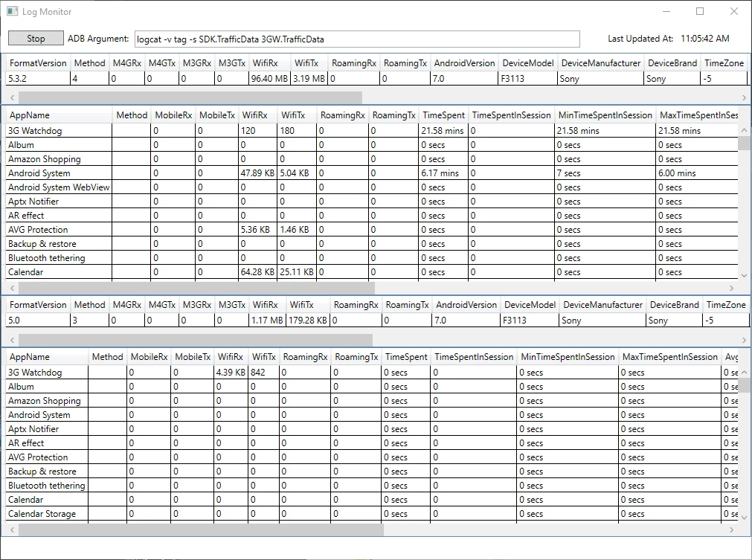Viewport: 752px width, 560px height.
Task: Click right scroll arrow under the upper app table
Action: [x=731, y=288]
